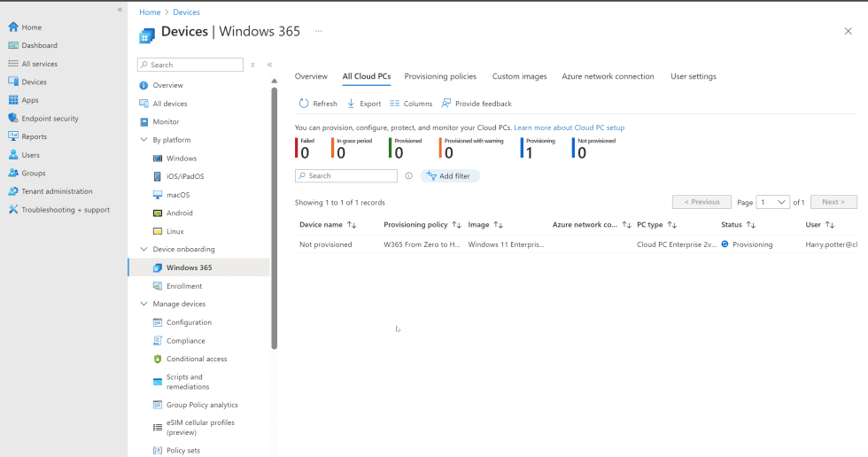The height and width of the screenshot is (457, 868).
Task: Switch to All Cloud PCs tab
Action: click(367, 76)
